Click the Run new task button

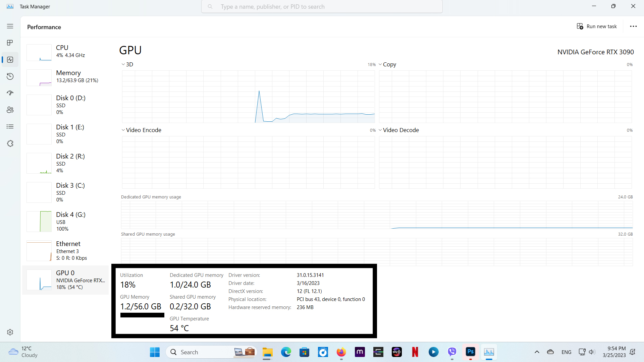[x=597, y=26]
